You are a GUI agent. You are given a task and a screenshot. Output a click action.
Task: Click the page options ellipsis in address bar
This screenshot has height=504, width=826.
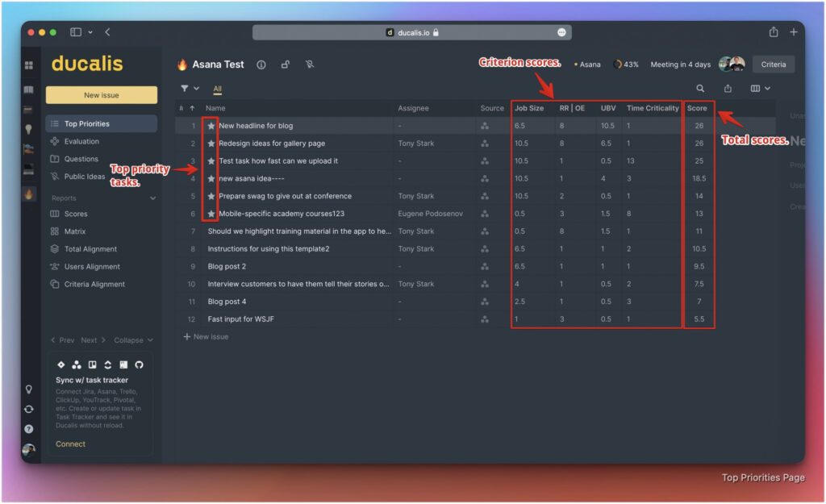coord(561,32)
